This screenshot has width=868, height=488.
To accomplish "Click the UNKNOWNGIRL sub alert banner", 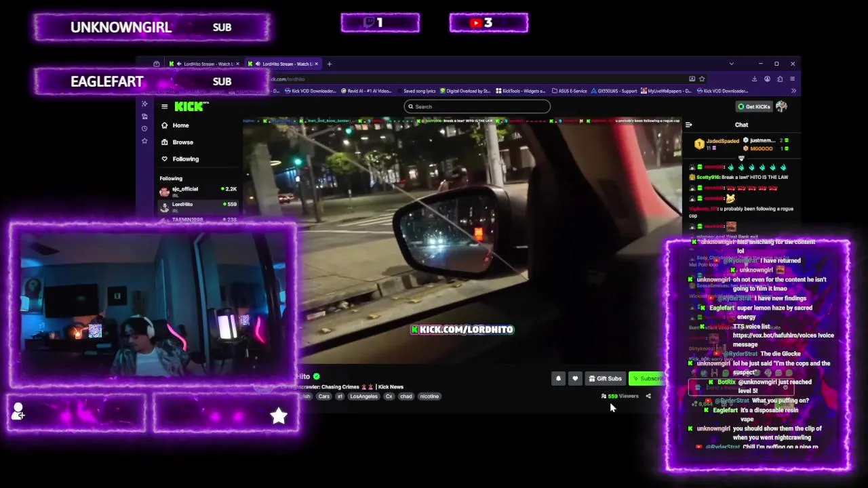I will click(x=152, y=27).
